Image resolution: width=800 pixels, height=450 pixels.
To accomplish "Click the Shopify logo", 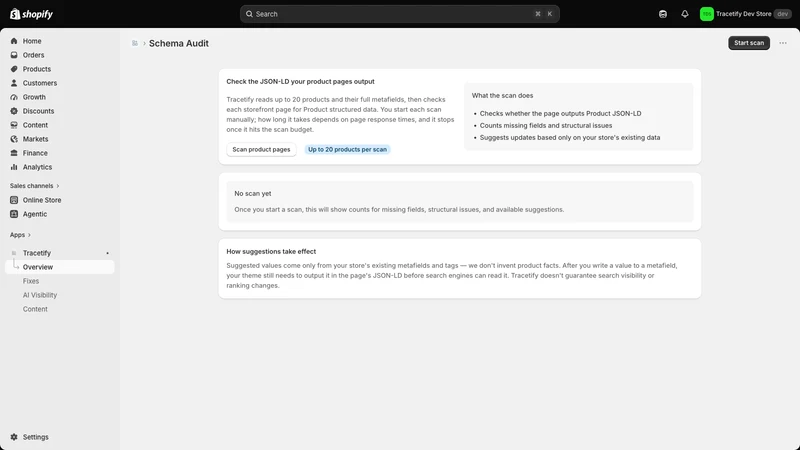I will [32, 14].
